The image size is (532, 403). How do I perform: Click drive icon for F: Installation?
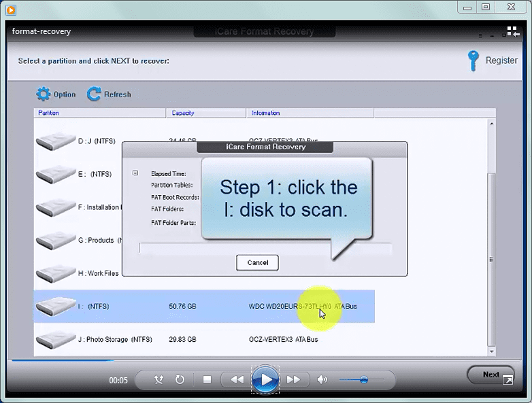pos(56,207)
